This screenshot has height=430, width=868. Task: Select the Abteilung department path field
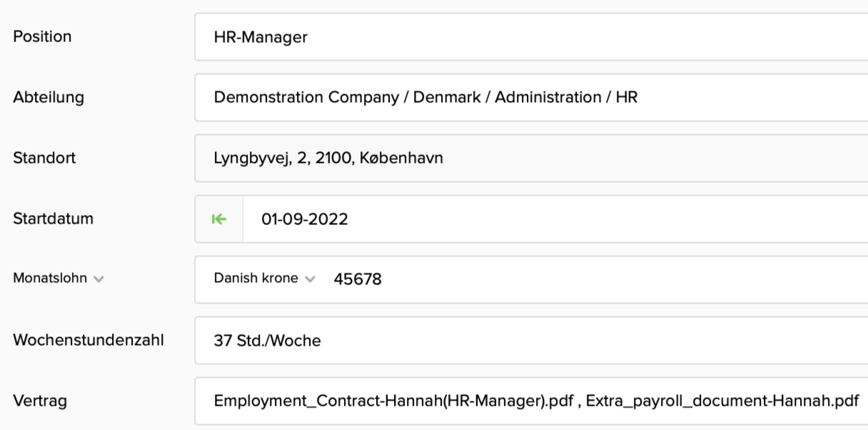click(500, 98)
